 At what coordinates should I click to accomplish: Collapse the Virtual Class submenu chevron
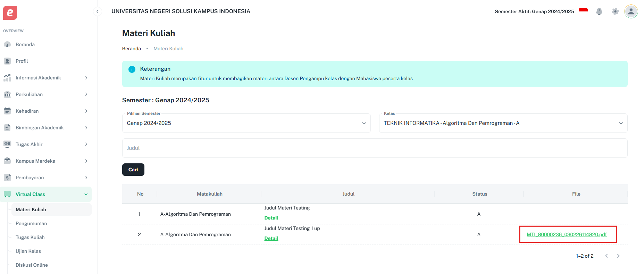(x=86, y=194)
